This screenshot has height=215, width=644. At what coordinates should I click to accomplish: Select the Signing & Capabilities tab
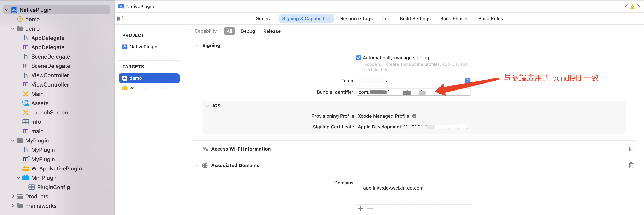(306, 18)
